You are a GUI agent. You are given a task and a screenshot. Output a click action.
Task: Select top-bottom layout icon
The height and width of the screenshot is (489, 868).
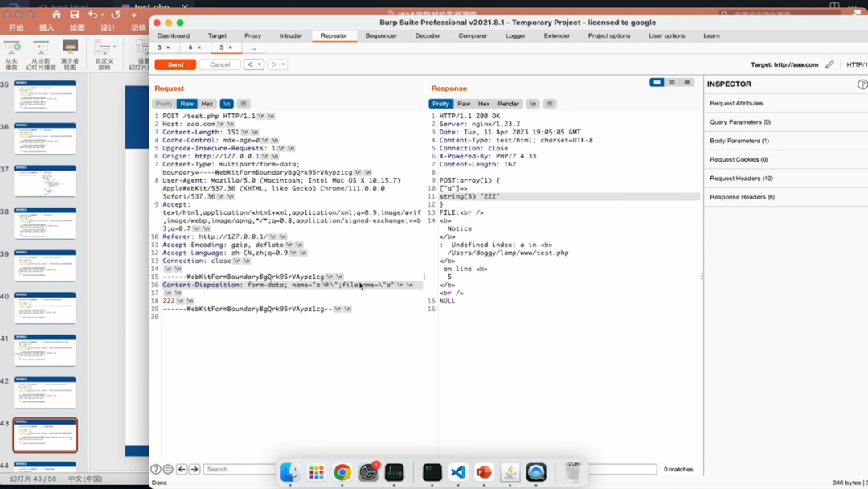pyautogui.click(x=672, y=83)
